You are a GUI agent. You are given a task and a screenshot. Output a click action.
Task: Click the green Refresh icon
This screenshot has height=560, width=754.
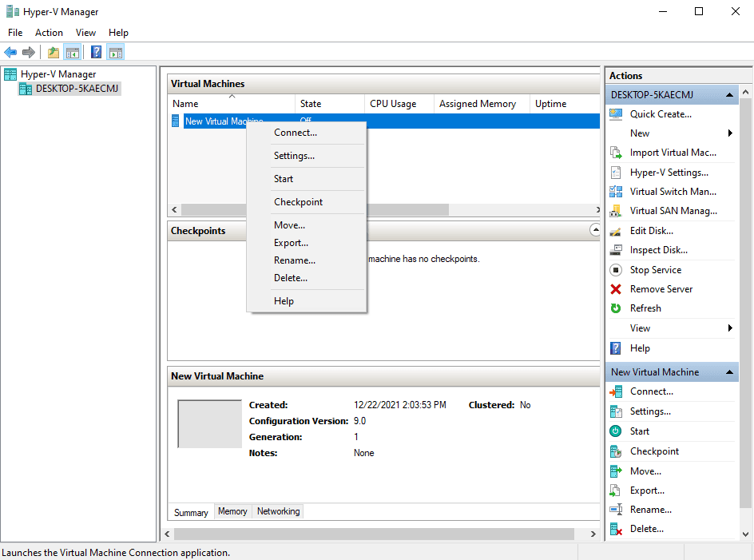pyautogui.click(x=616, y=308)
